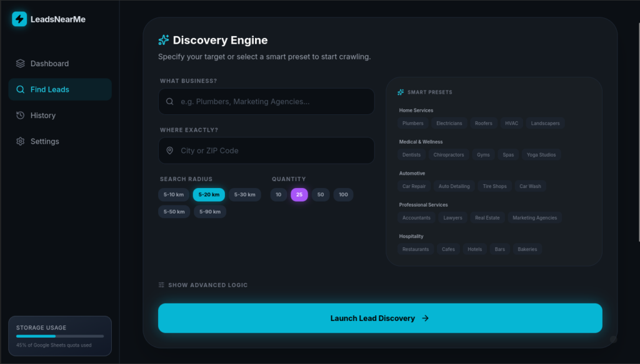This screenshot has width=640, height=364.
Task: Select the Car Repair preset
Action: pos(414,186)
